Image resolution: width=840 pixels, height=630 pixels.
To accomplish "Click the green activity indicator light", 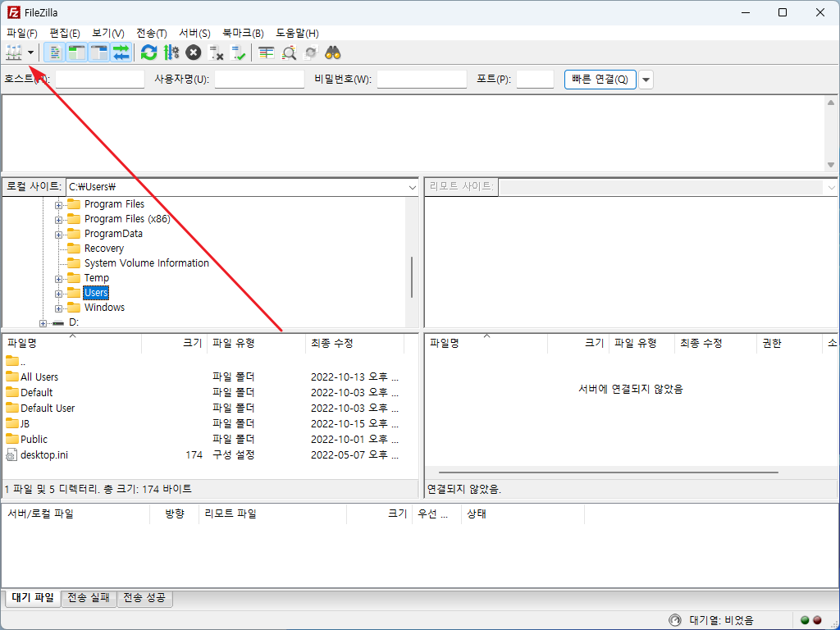I will click(805, 620).
